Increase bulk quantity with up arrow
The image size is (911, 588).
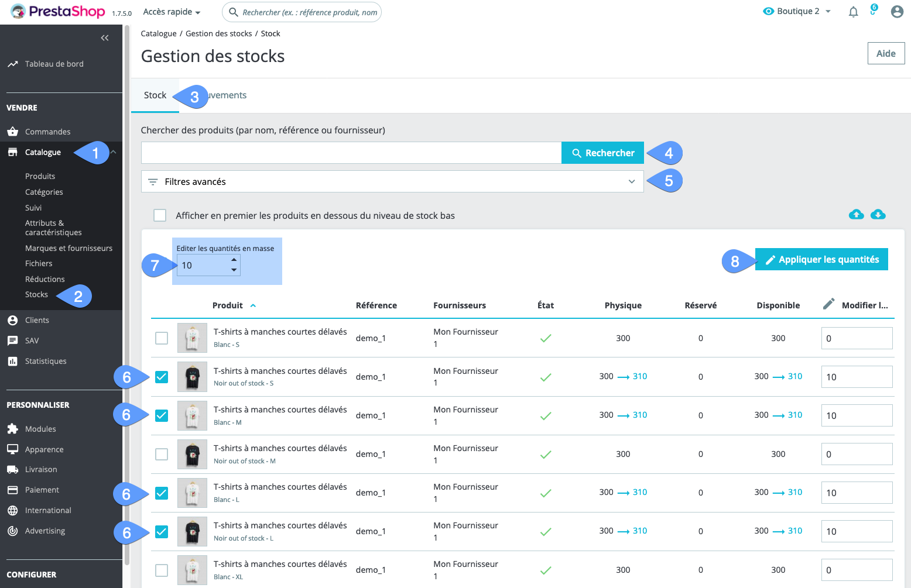pyautogui.click(x=234, y=260)
